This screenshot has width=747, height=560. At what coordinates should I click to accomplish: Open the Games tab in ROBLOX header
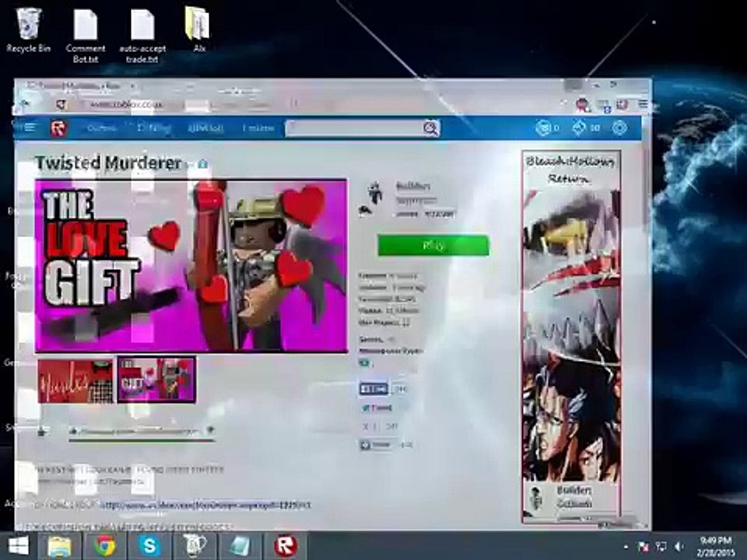[x=102, y=128]
